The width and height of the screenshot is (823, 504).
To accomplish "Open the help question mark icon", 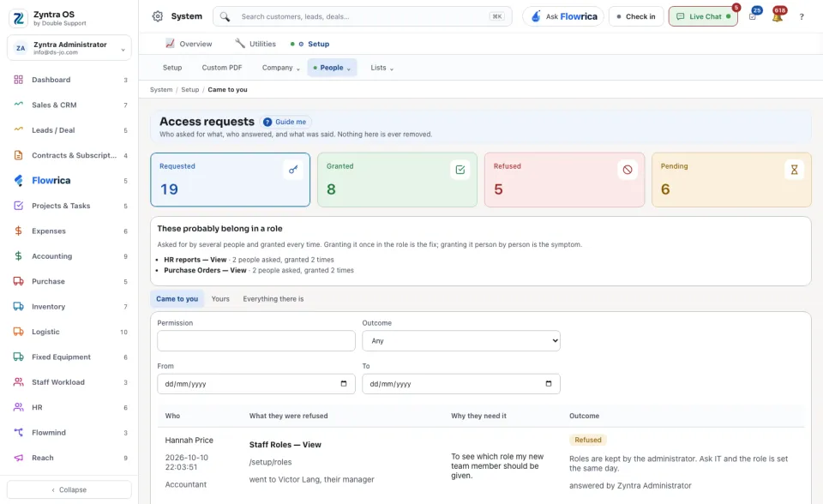I will (802, 16).
